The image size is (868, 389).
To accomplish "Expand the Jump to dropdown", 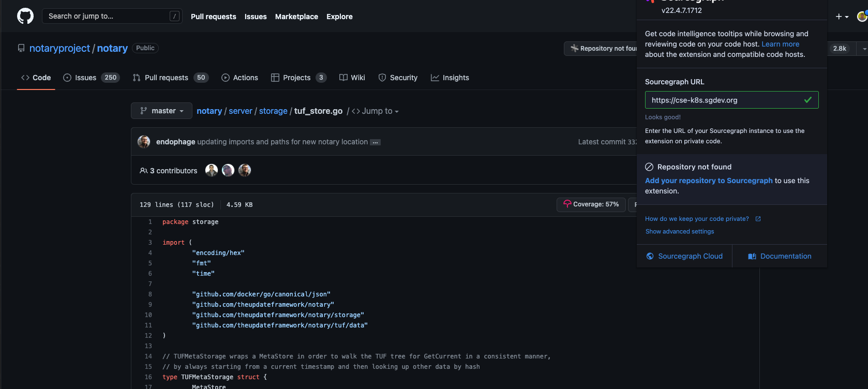I will coord(375,111).
